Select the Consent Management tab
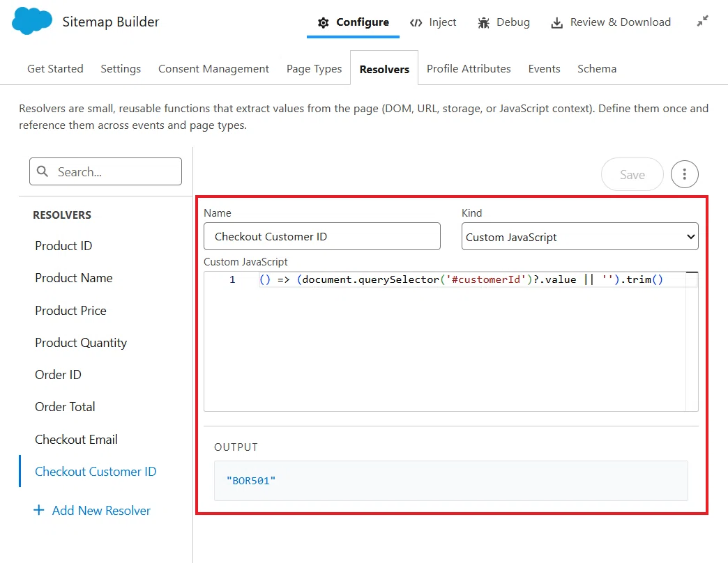The image size is (728, 563). [213, 69]
